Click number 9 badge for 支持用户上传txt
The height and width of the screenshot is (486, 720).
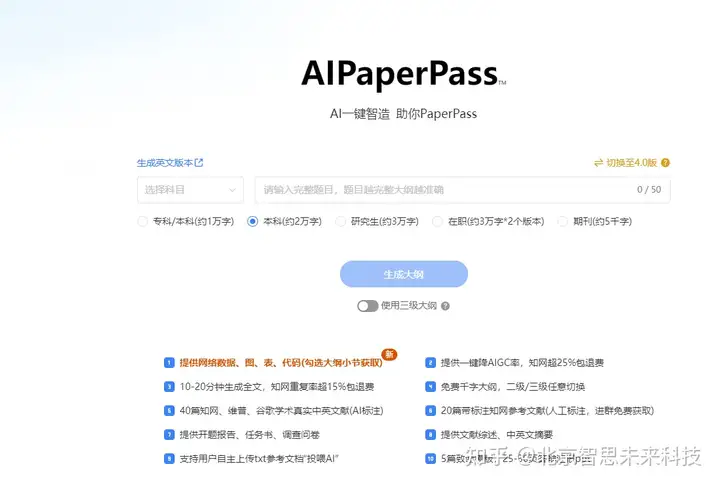click(169, 458)
